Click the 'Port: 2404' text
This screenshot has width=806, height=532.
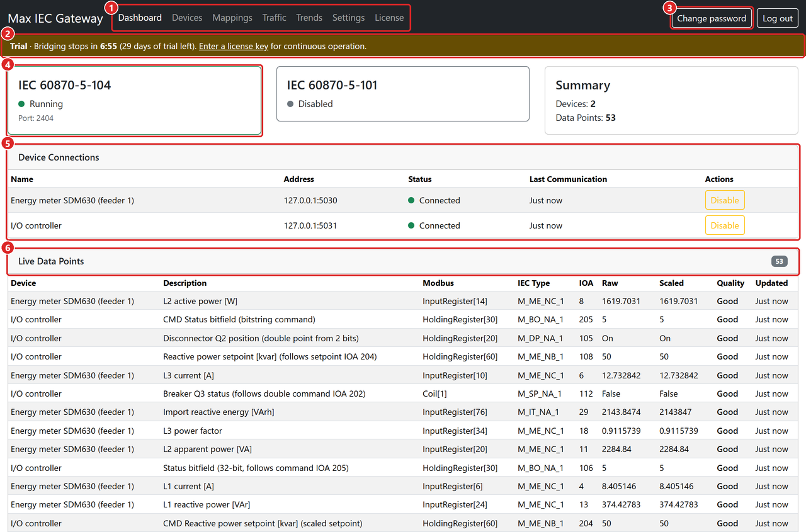coord(36,118)
